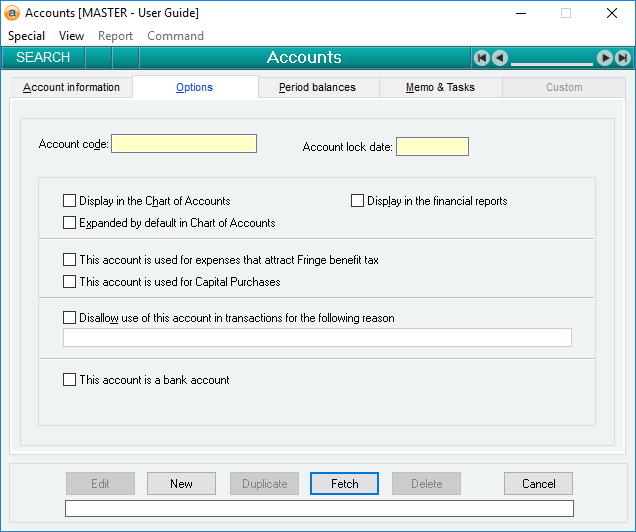Open the View menu
Image resolution: width=636 pixels, height=532 pixels.
71,36
